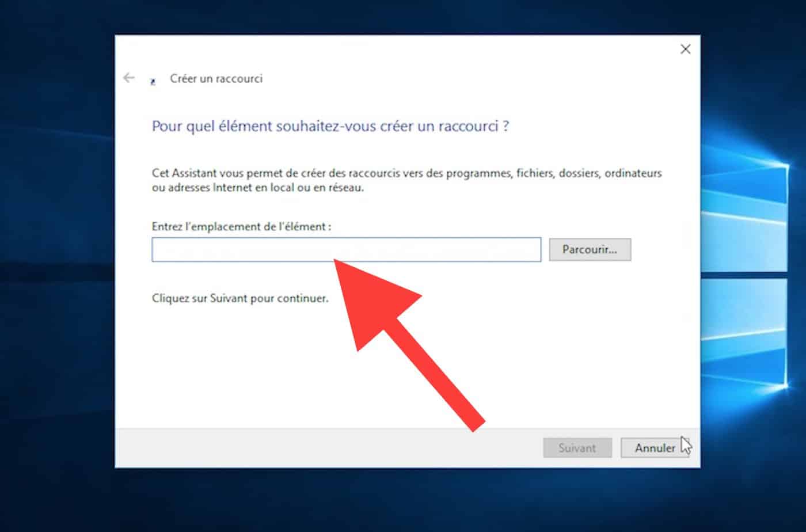This screenshot has height=532, width=806.
Task: Select the blue heading asking which element
Action: point(330,126)
